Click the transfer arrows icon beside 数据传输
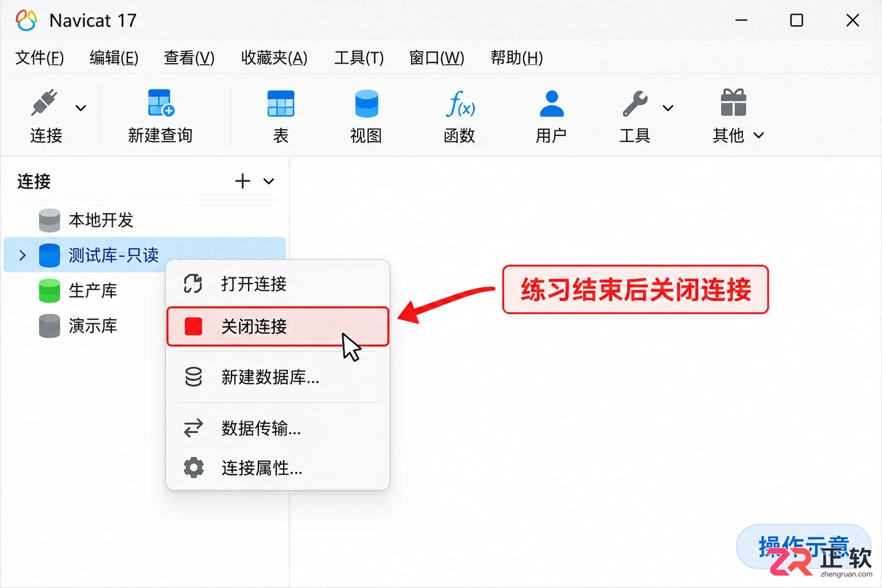Image resolution: width=882 pixels, height=588 pixels. 194,428
